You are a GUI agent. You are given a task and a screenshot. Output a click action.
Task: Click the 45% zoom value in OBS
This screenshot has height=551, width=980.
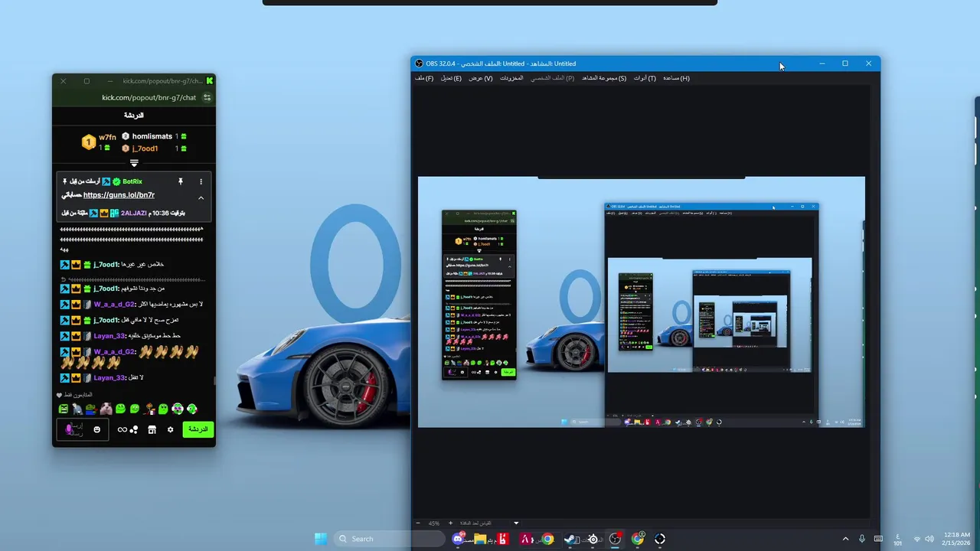point(434,523)
